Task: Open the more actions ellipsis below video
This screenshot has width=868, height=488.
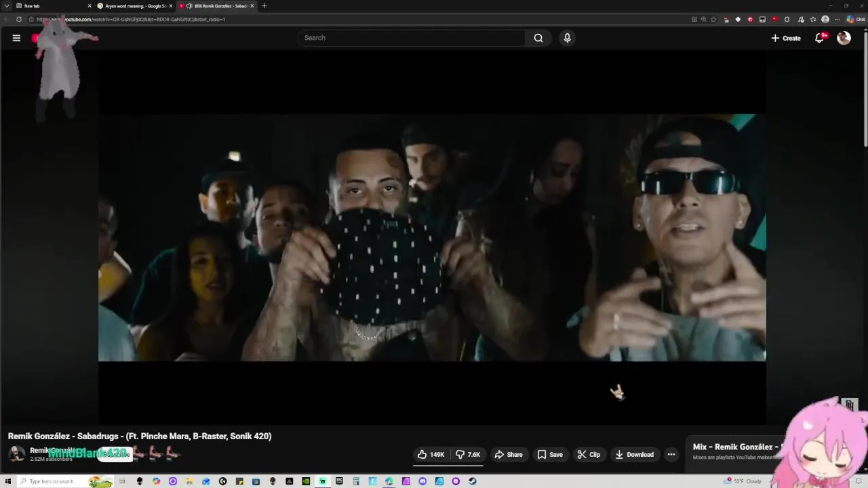Action: [x=671, y=455]
